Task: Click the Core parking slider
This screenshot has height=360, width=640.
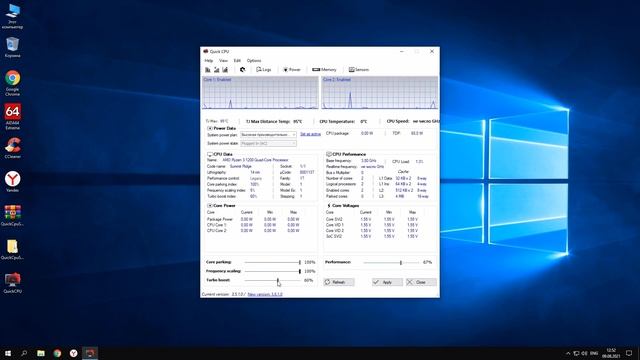Action: click(x=273, y=262)
